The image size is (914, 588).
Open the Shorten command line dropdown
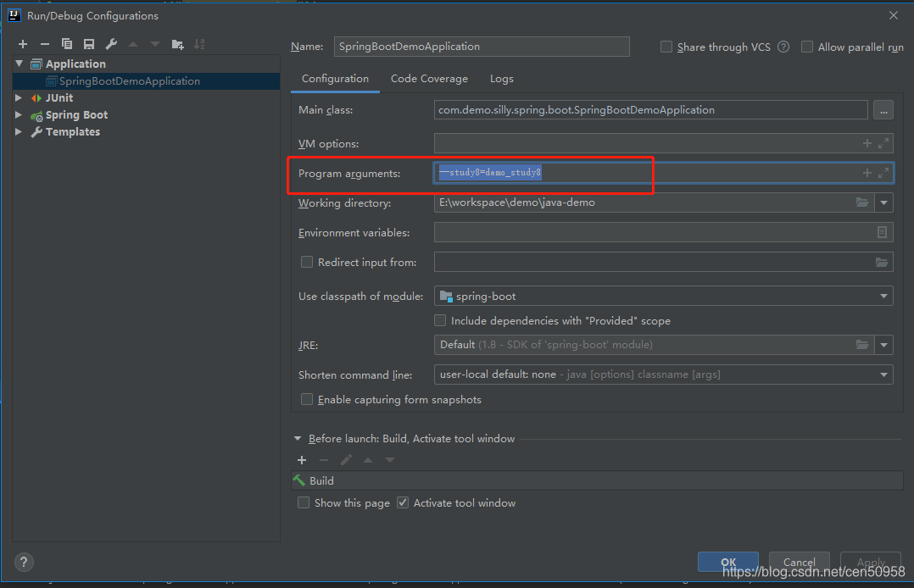click(x=883, y=374)
